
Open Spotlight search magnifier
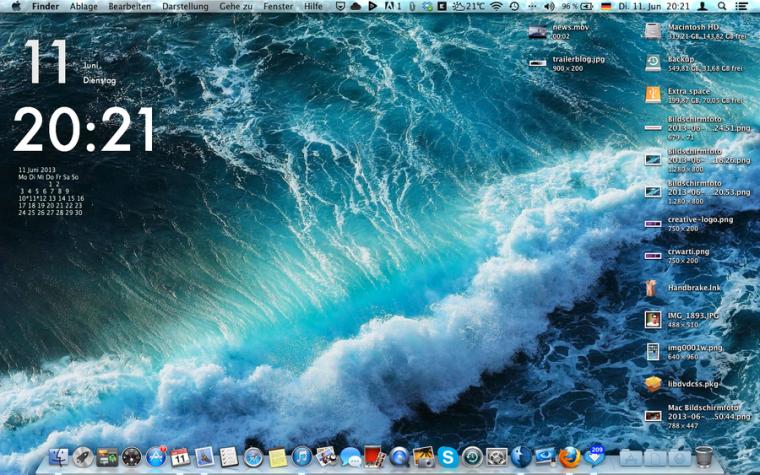click(722, 6)
